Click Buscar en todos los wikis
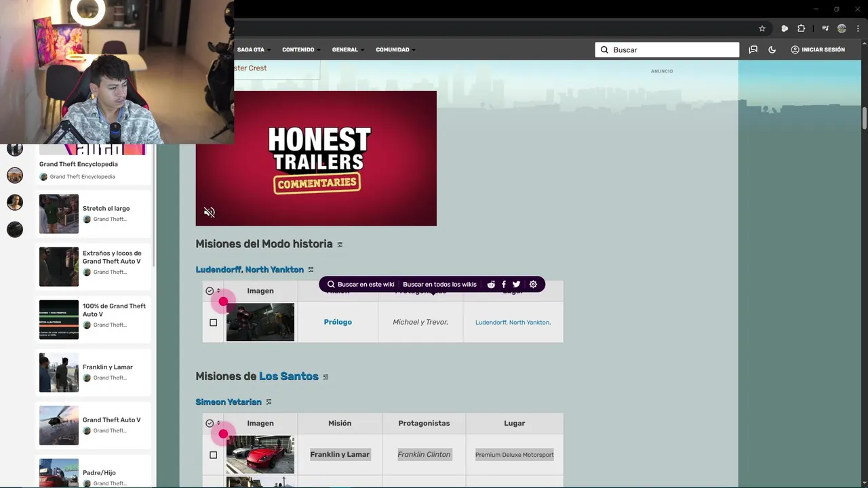This screenshot has width=868, height=488. [439, 285]
